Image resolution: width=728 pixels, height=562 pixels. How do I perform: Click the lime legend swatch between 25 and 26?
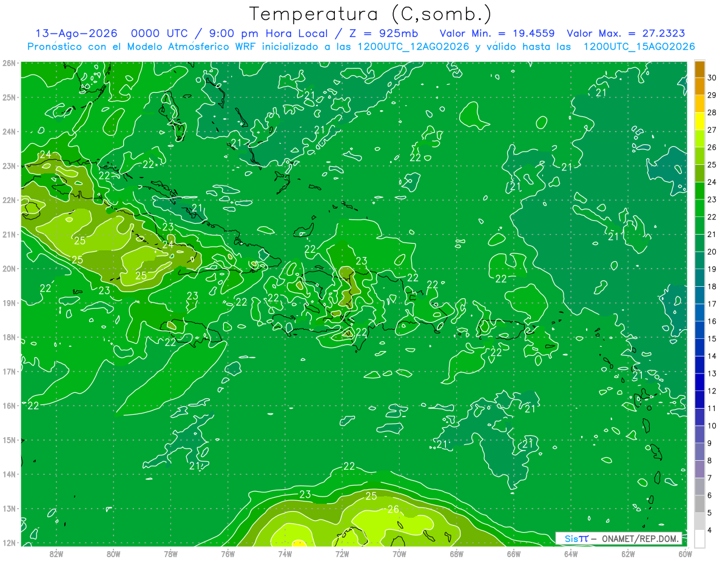tap(699, 156)
